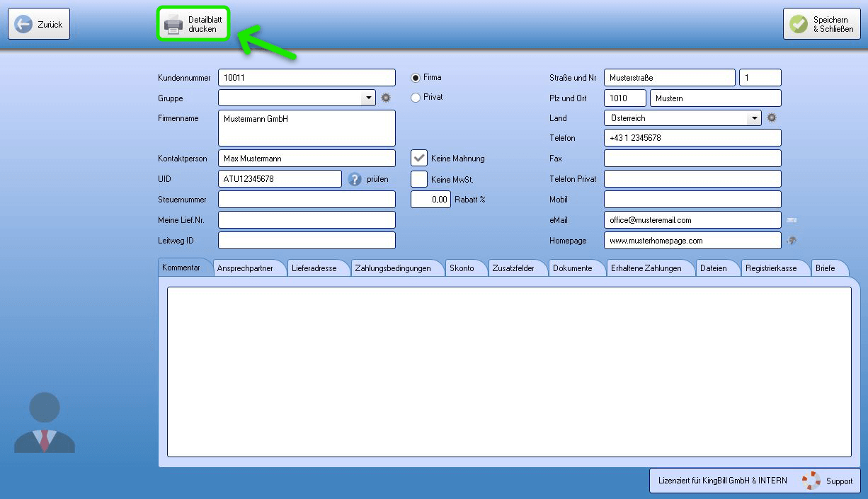The image size is (868, 499).
Task: Click the Support lifebuoy icon
Action: click(x=811, y=481)
